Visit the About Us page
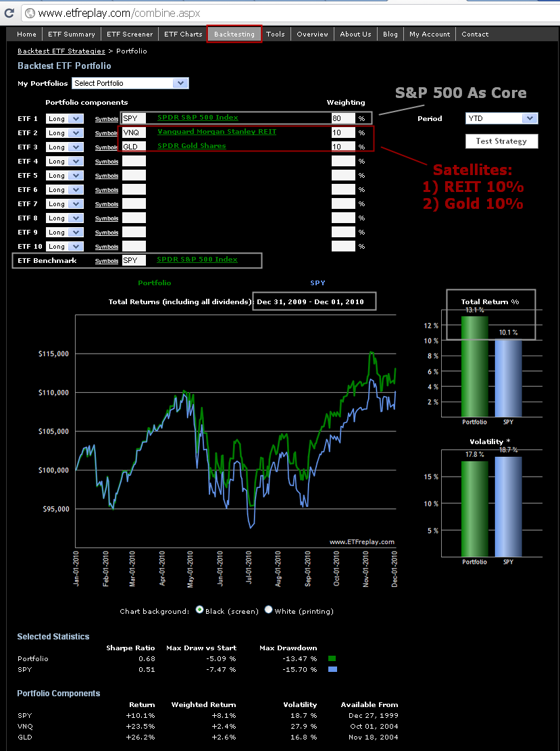The width and height of the screenshot is (560, 751). click(x=355, y=34)
